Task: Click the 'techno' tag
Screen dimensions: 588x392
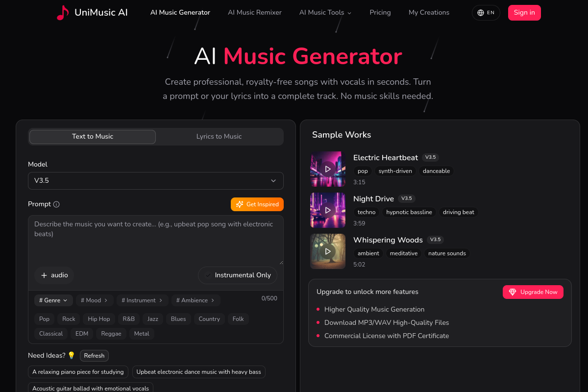Action: point(367,212)
